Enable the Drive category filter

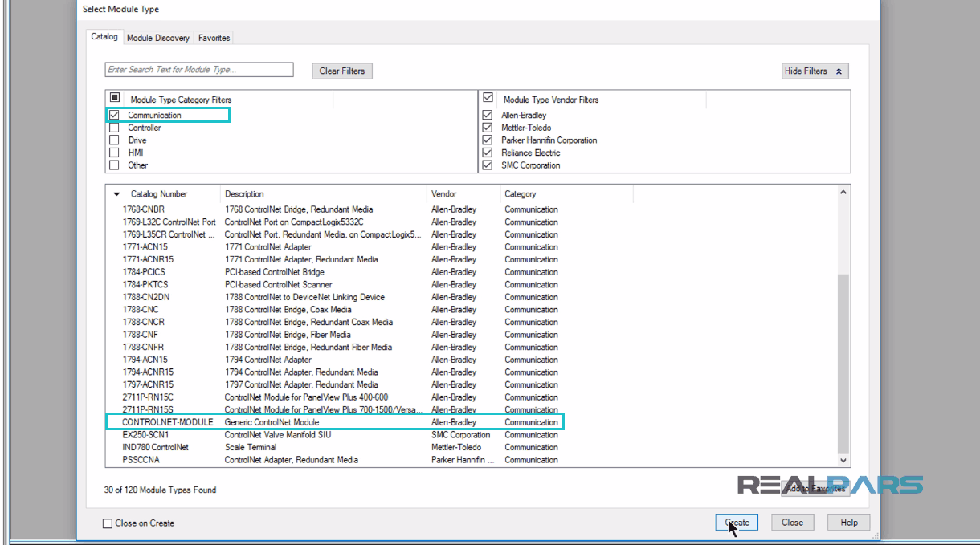tap(114, 140)
